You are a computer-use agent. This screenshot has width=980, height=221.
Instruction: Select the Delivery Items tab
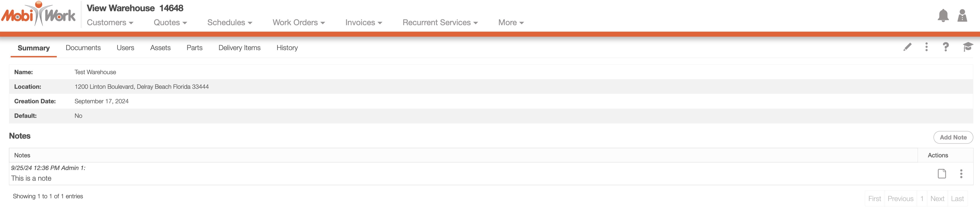pos(239,48)
